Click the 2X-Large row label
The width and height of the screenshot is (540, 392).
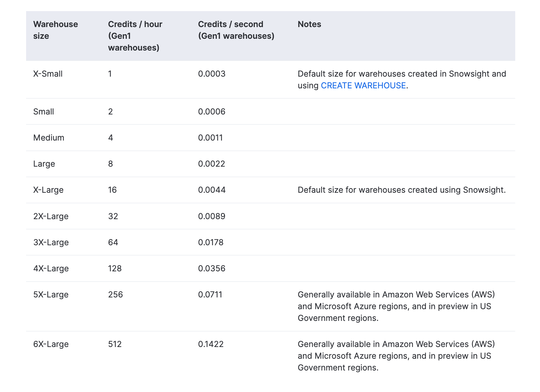pyautogui.click(x=51, y=216)
